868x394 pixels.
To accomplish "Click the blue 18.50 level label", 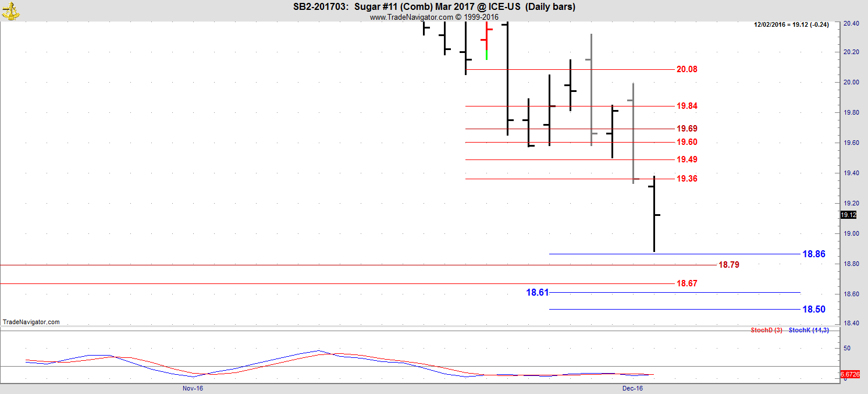I will click(814, 310).
